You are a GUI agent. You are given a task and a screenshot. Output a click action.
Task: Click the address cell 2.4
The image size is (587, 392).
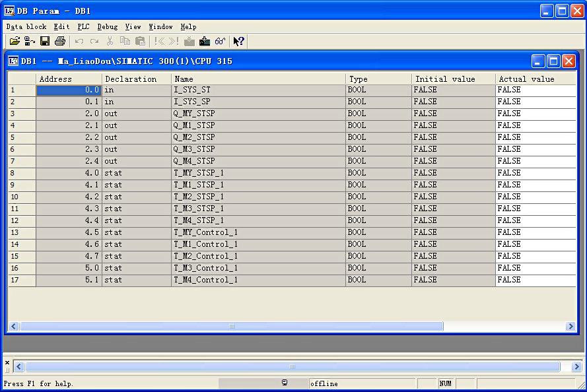coord(69,161)
